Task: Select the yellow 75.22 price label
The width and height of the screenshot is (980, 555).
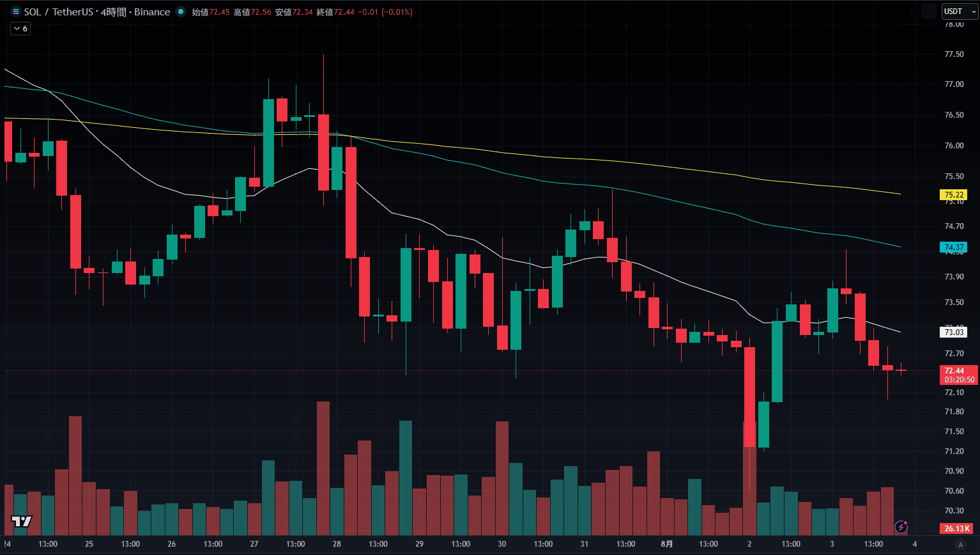Action: click(x=954, y=195)
